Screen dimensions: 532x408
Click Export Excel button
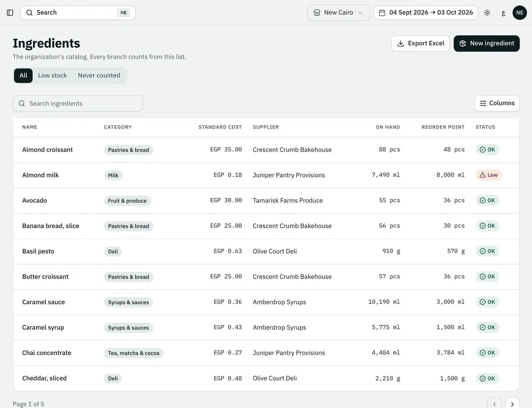pyautogui.click(x=421, y=44)
